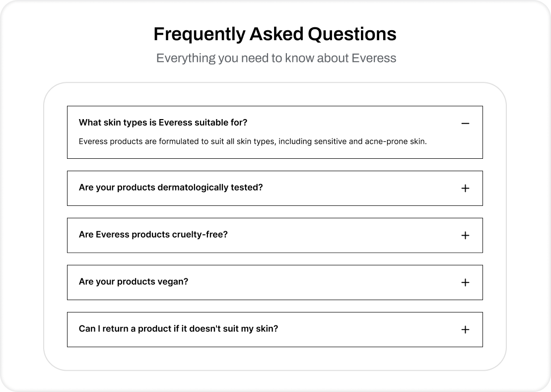Click blank middle of cruelty-free accordion row
This screenshot has width=551, height=392.
pyautogui.click(x=343, y=235)
